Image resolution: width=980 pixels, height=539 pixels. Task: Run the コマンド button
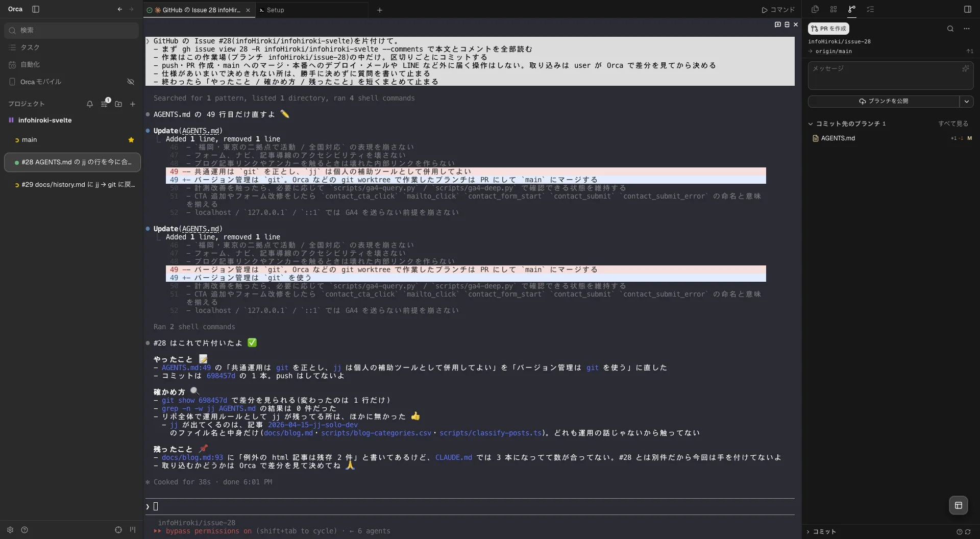click(x=778, y=10)
